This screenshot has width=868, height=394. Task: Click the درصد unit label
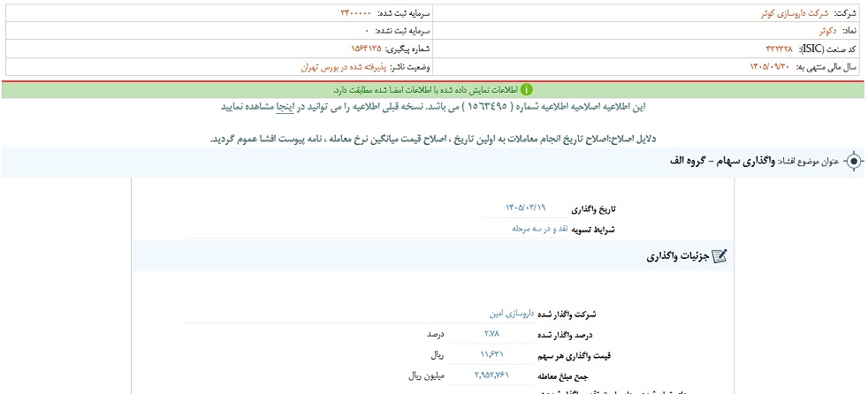436,334
